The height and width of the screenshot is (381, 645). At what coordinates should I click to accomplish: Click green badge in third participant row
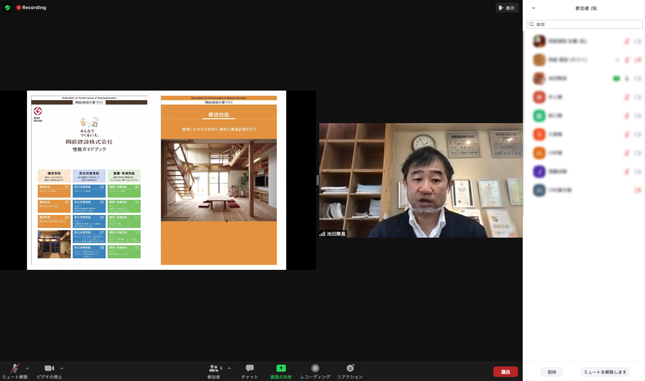pyautogui.click(x=616, y=79)
